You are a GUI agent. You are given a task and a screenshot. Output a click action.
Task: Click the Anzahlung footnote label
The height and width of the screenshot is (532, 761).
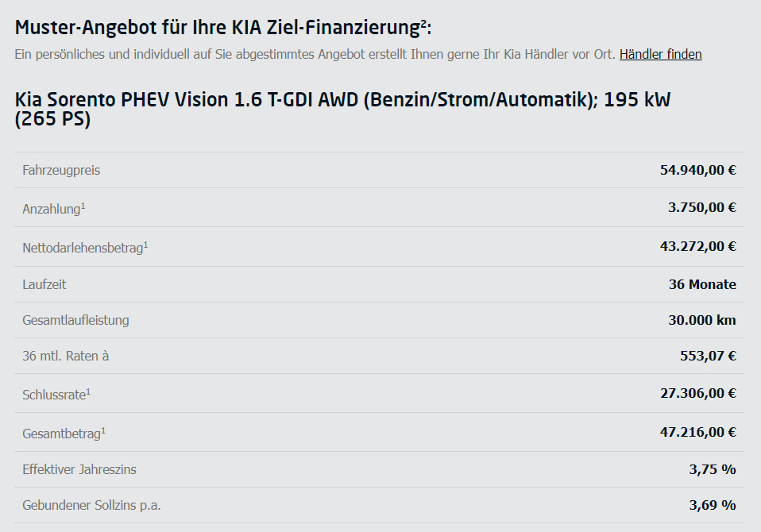54,209
